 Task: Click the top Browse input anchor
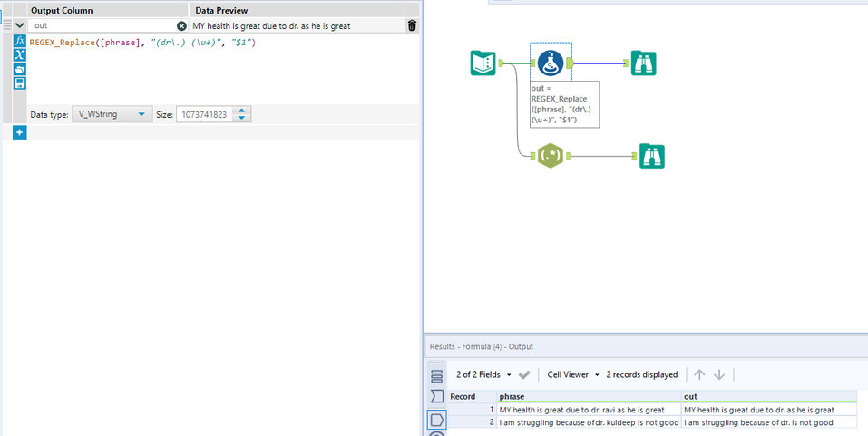coord(627,63)
